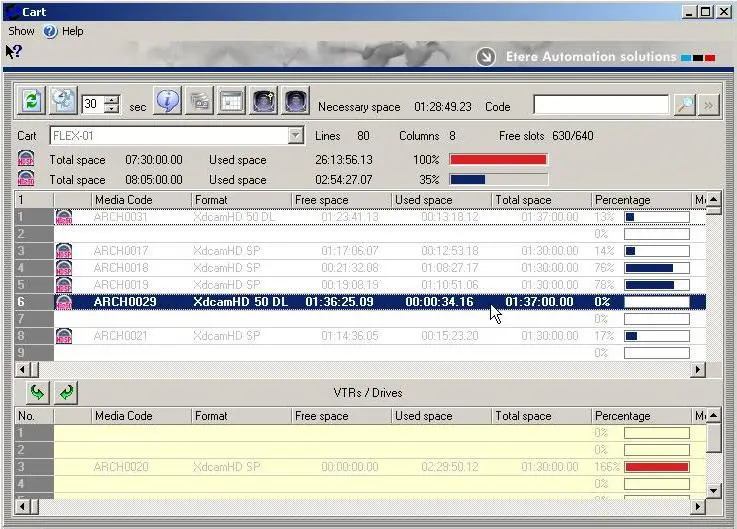The image size is (737, 529).
Task: Click the red percentage bar for ARCH0020
Action: [656, 467]
